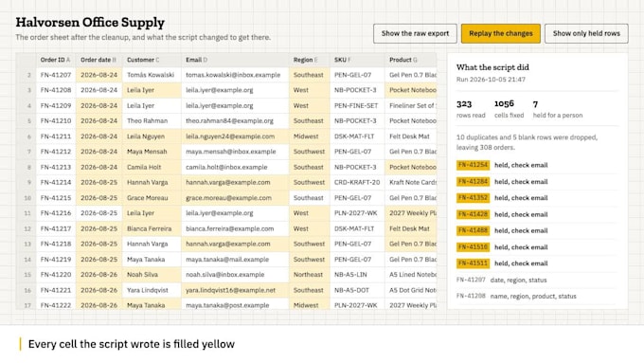Image resolution: width=644 pixels, height=363 pixels.
Task: Click the Show the raw export button
Action: [x=415, y=33]
